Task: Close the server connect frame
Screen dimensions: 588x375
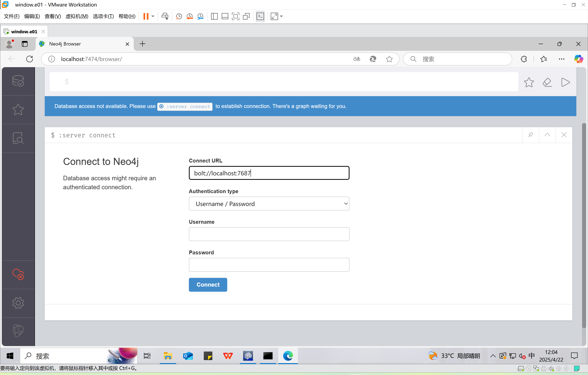Action: tap(564, 135)
